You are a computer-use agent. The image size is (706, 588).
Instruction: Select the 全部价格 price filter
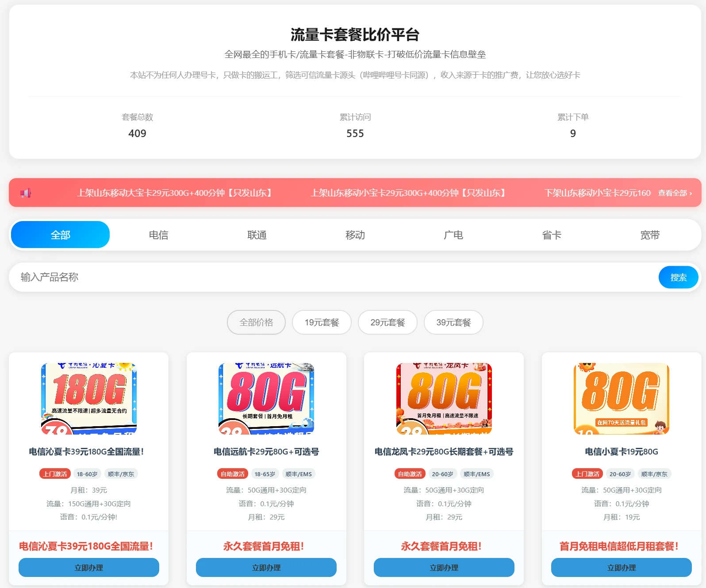click(256, 322)
